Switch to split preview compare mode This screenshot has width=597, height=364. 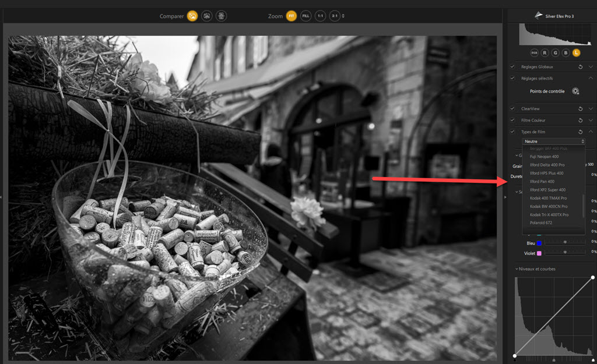click(207, 16)
